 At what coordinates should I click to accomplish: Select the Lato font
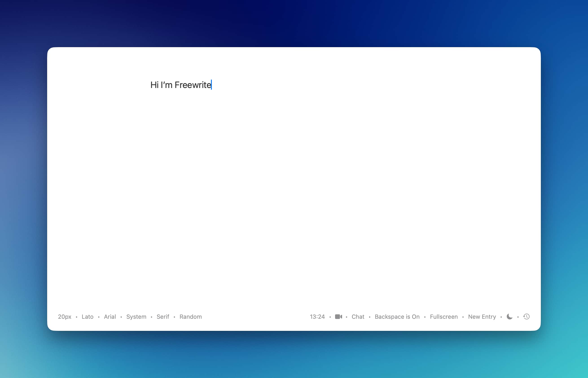pyautogui.click(x=87, y=317)
